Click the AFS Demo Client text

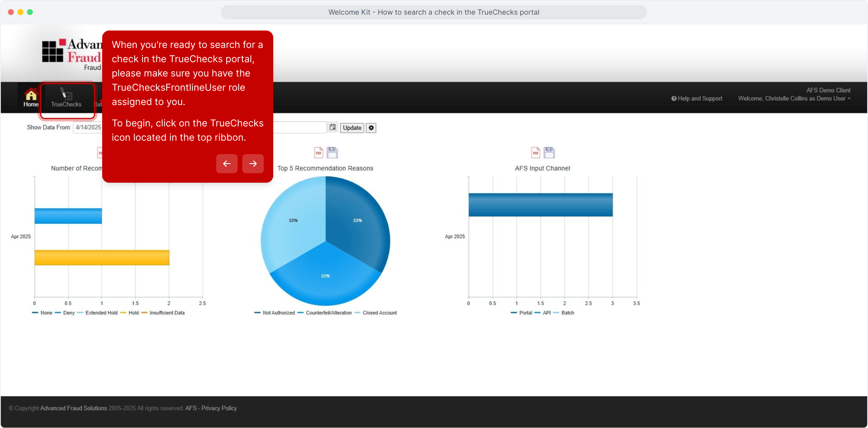click(x=828, y=90)
